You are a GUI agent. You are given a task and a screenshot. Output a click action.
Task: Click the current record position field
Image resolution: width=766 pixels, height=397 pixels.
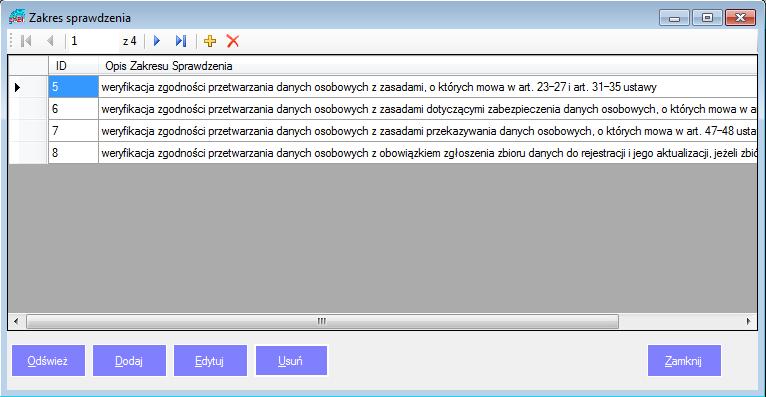[x=93, y=41]
